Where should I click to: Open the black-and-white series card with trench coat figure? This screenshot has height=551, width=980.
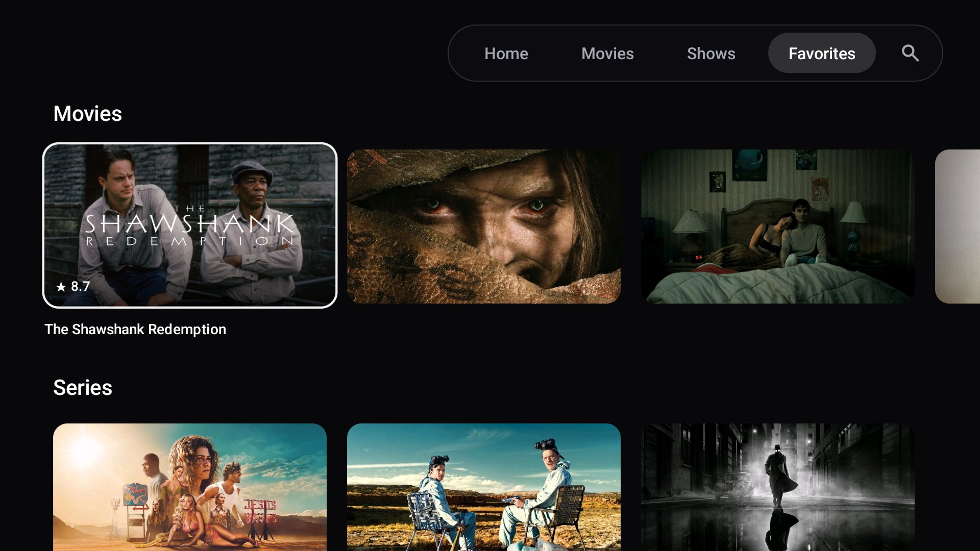point(778,487)
